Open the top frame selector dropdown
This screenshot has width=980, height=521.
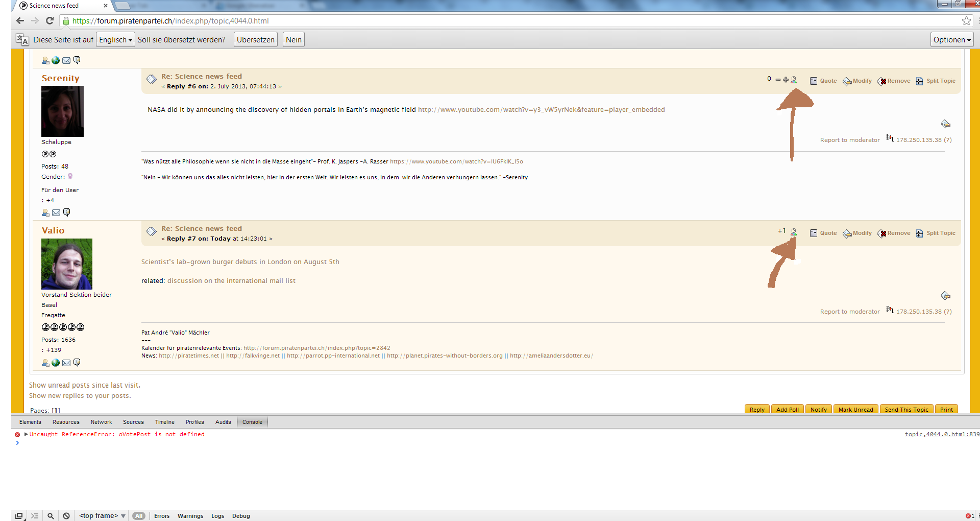[x=102, y=516]
